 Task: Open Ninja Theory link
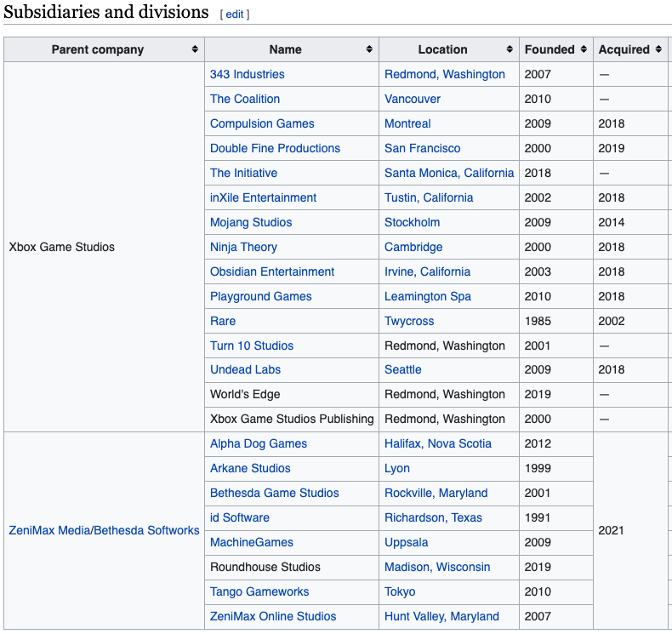pos(243,247)
